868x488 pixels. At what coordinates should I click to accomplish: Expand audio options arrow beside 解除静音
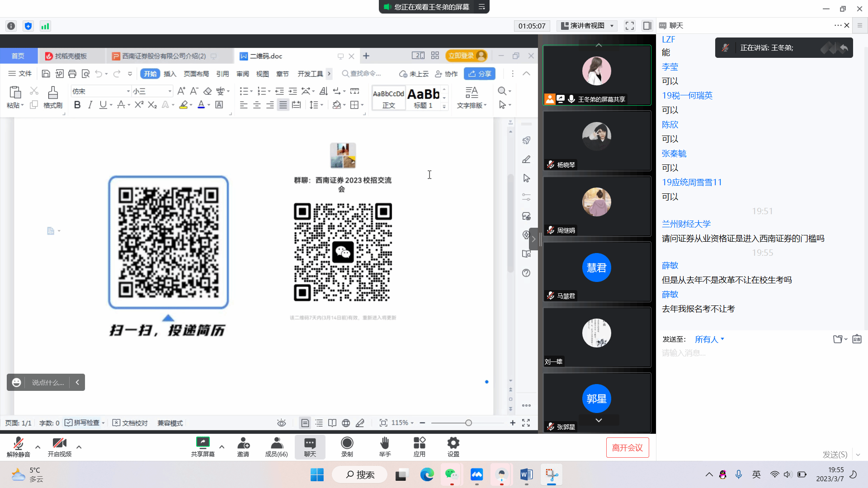[x=38, y=447]
